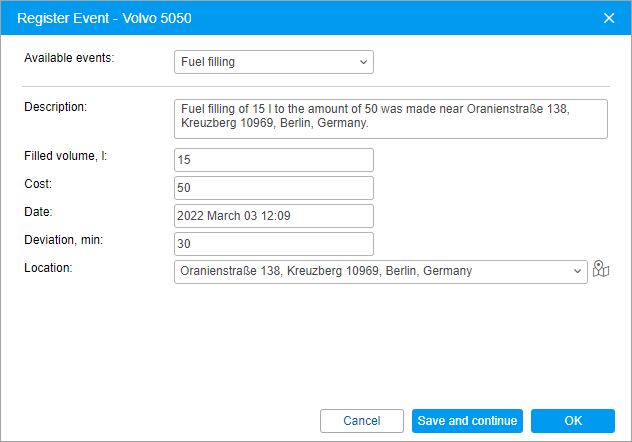Confirm with the OK button
The image size is (632, 442).
(x=572, y=421)
